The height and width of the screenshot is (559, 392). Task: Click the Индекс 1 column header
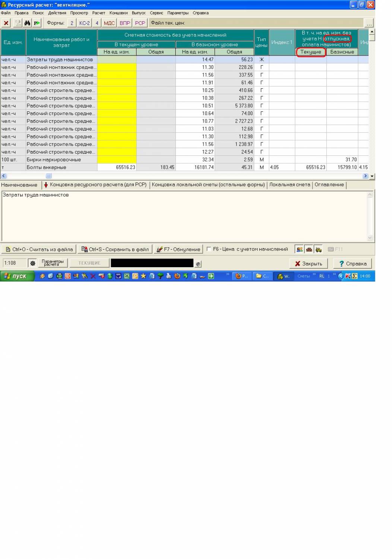point(282,42)
